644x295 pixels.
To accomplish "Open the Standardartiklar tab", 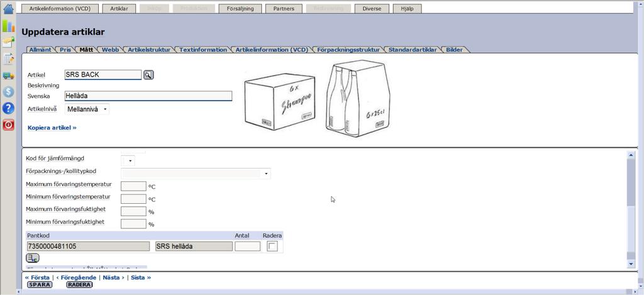I will point(413,50).
